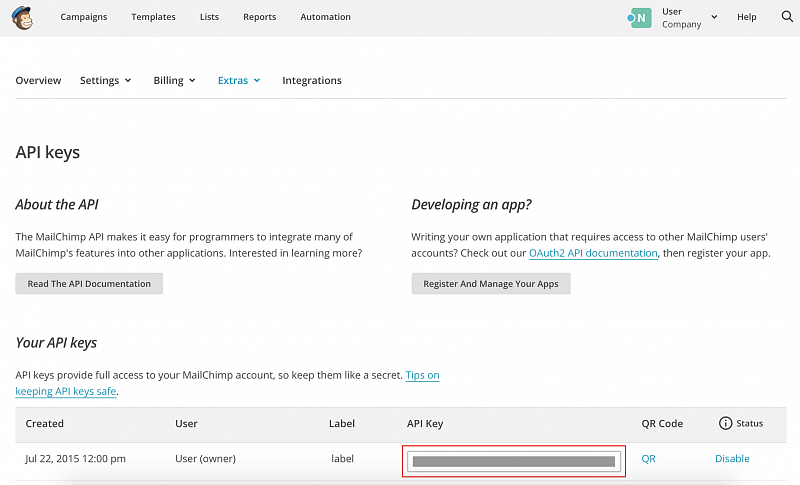Click the API Key column header
800x485 pixels.
tap(425, 423)
